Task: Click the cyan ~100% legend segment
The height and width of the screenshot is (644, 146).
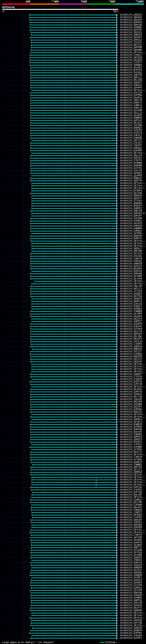Action: coord(130,4)
